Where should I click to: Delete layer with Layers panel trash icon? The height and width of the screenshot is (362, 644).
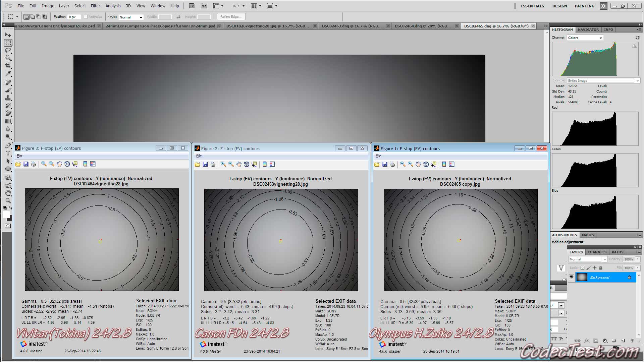[x=632, y=341]
